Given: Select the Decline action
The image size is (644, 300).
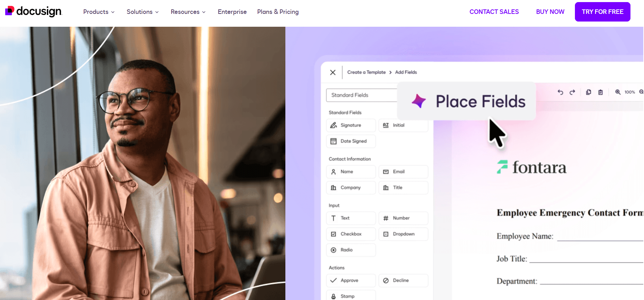Looking at the screenshot, I should click(403, 281).
